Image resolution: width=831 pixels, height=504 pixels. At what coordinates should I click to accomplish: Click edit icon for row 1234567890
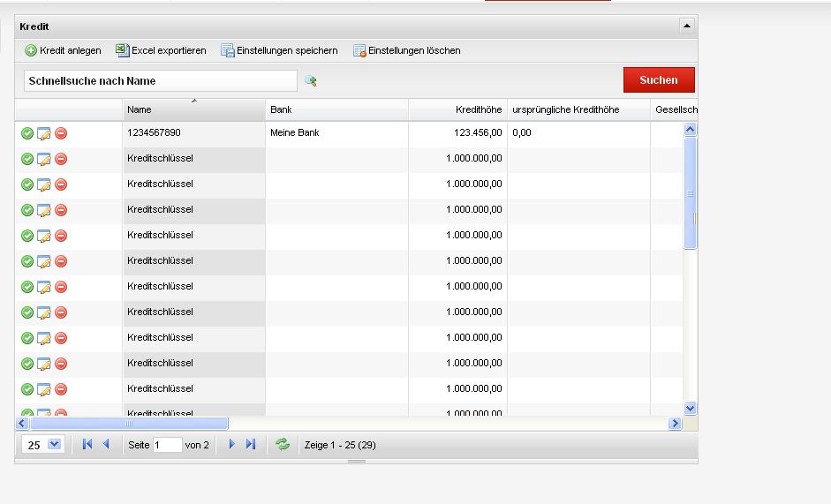point(44,133)
